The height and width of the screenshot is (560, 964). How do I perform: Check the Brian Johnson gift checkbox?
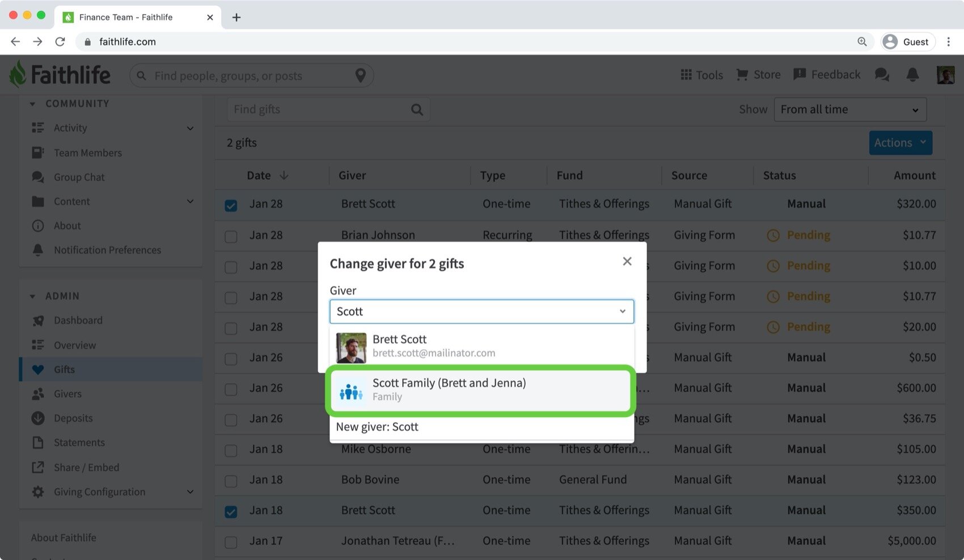coord(231,236)
